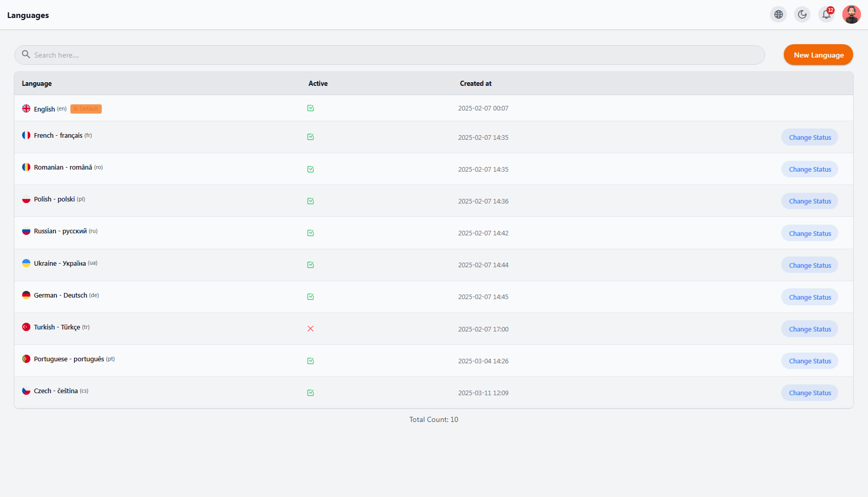This screenshot has height=497, width=868.
Task: Change Status for German - Deutsch
Action: click(810, 298)
